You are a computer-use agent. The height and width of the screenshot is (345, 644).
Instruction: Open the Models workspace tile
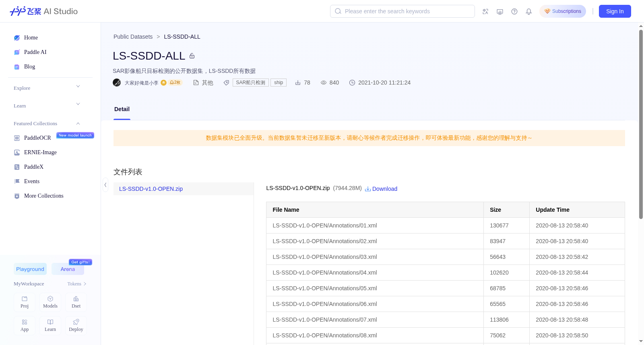tap(50, 302)
